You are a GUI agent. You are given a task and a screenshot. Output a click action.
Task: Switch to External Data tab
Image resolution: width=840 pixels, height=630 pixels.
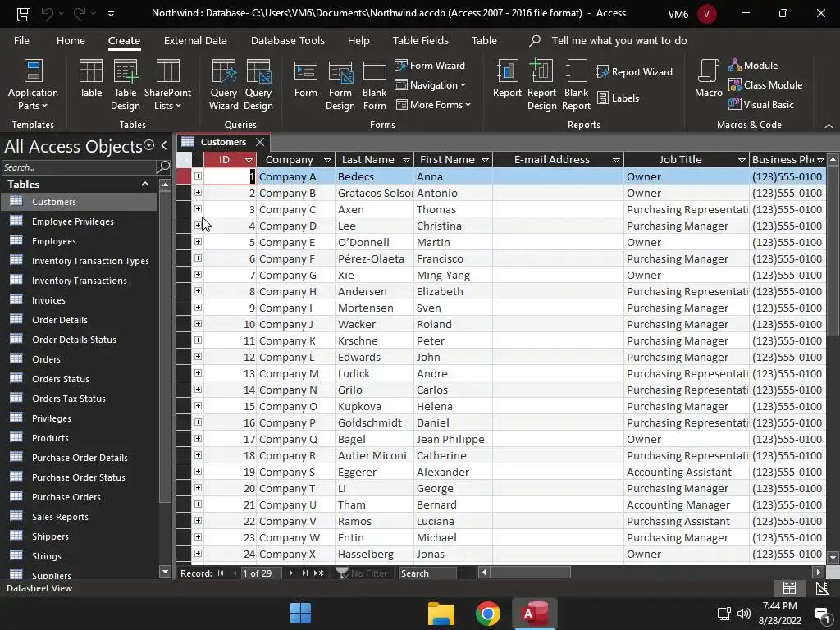(x=195, y=41)
